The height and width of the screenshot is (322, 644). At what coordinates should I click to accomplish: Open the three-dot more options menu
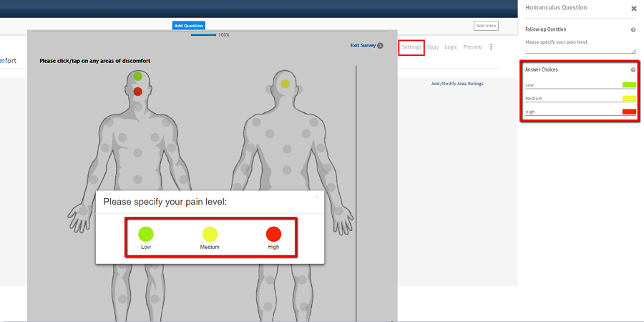(x=491, y=47)
